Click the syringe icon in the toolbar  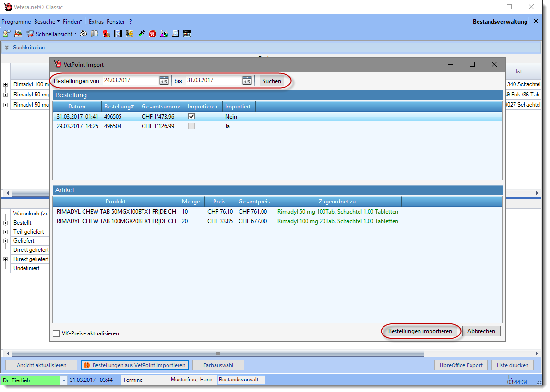[x=142, y=34]
